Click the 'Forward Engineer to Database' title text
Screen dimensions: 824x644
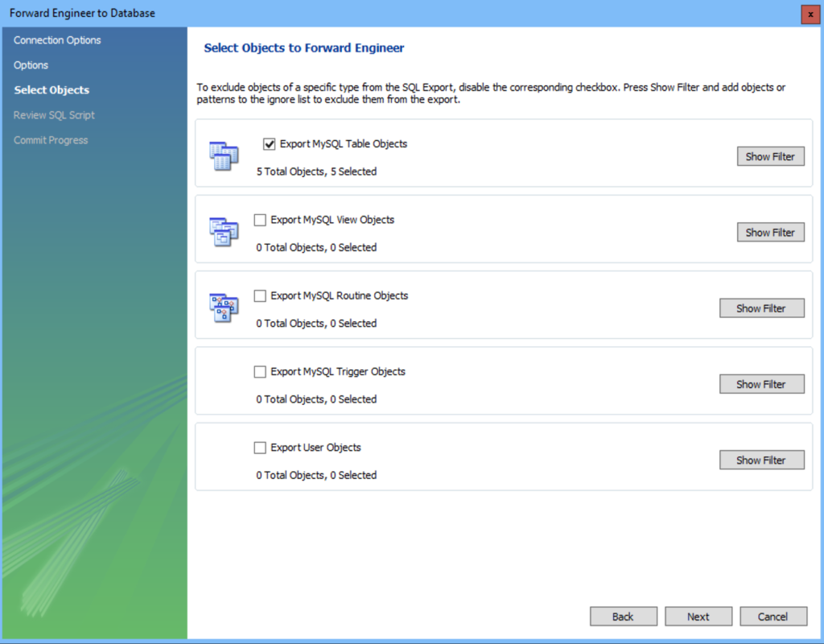tap(83, 13)
